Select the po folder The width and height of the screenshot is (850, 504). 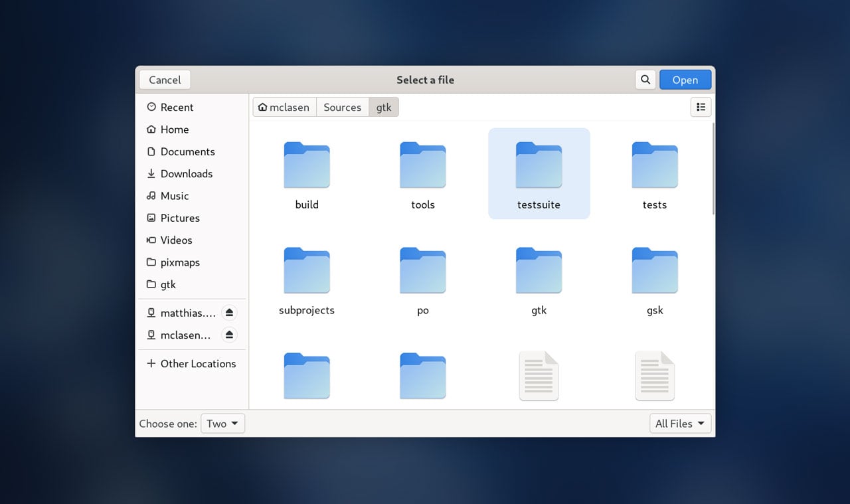point(423,280)
